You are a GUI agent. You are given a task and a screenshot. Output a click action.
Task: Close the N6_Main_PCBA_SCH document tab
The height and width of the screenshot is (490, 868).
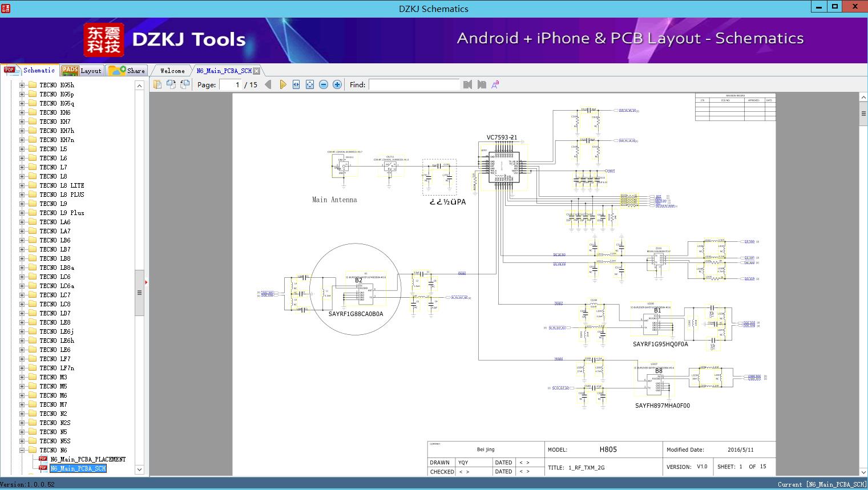point(257,71)
